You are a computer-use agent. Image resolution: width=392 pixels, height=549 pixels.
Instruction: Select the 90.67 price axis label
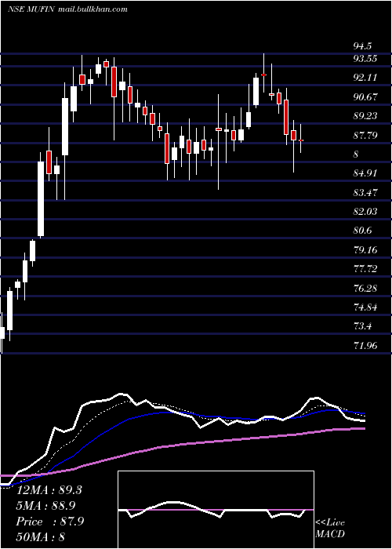pyautogui.click(x=365, y=97)
